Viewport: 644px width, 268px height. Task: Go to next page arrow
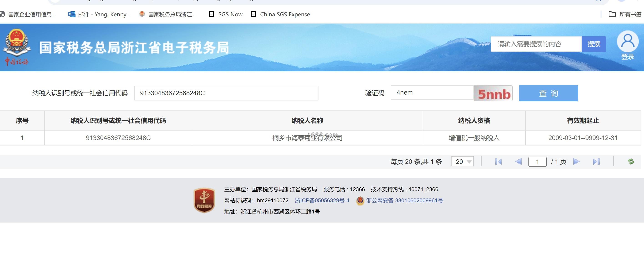(x=576, y=162)
